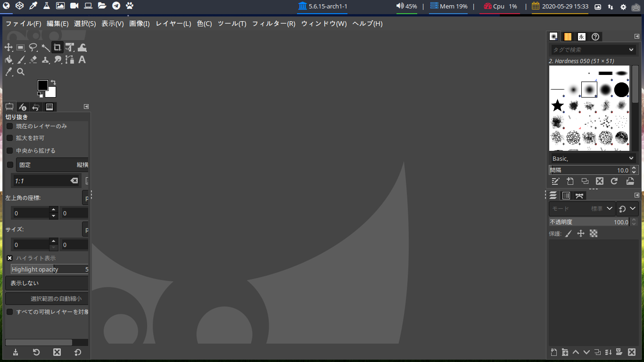Select the Zoom magnifier tool
The width and height of the screenshot is (644, 362).
point(21,72)
